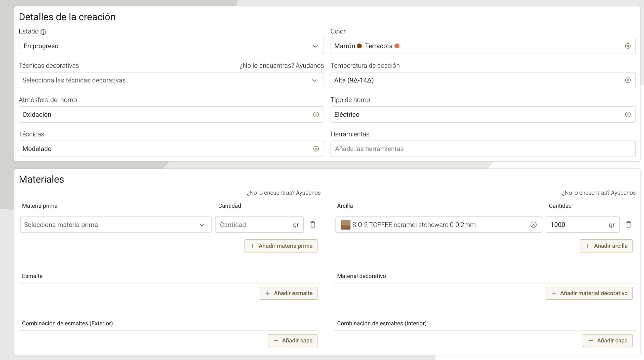Image resolution: width=644 pixels, height=360 pixels.
Task: Clear the Temperatura de cocción selection
Action: pos(628,80)
